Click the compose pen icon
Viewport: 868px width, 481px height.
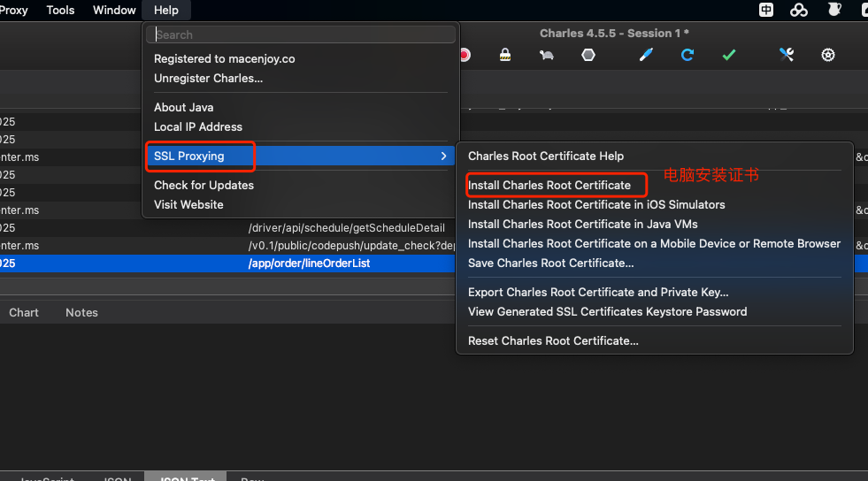tap(646, 55)
